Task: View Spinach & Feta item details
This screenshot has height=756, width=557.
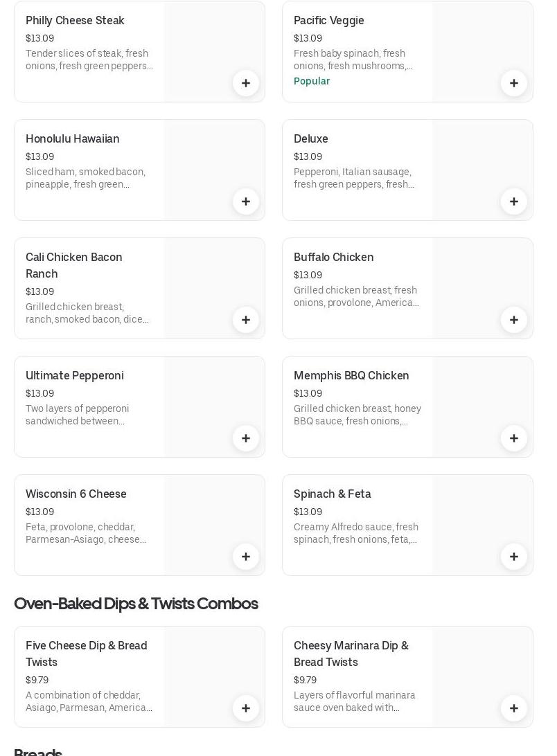Action: pyautogui.click(x=333, y=494)
